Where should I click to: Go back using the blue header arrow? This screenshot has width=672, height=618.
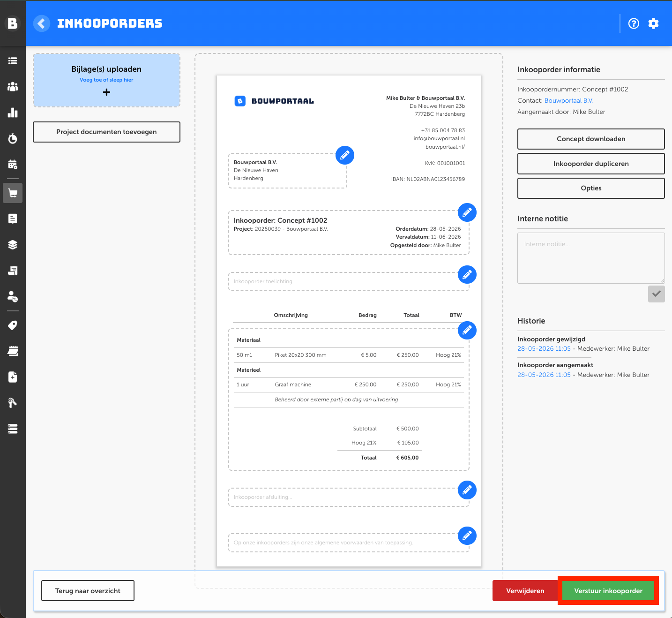pyautogui.click(x=42, y=23)
